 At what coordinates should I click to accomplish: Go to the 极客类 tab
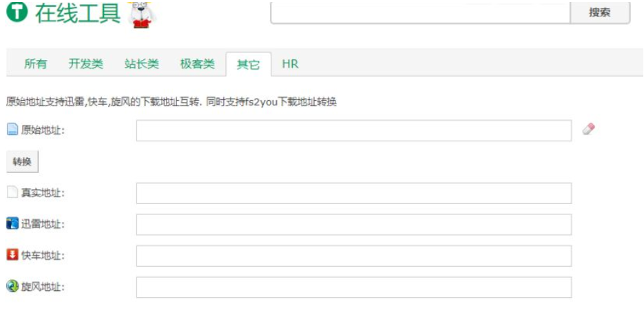(198, 64)
